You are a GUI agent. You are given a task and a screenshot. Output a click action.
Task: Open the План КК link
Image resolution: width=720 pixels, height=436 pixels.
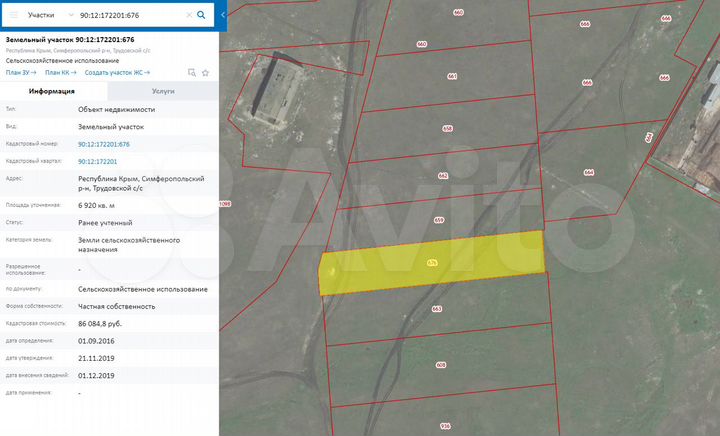coord(60,72)
